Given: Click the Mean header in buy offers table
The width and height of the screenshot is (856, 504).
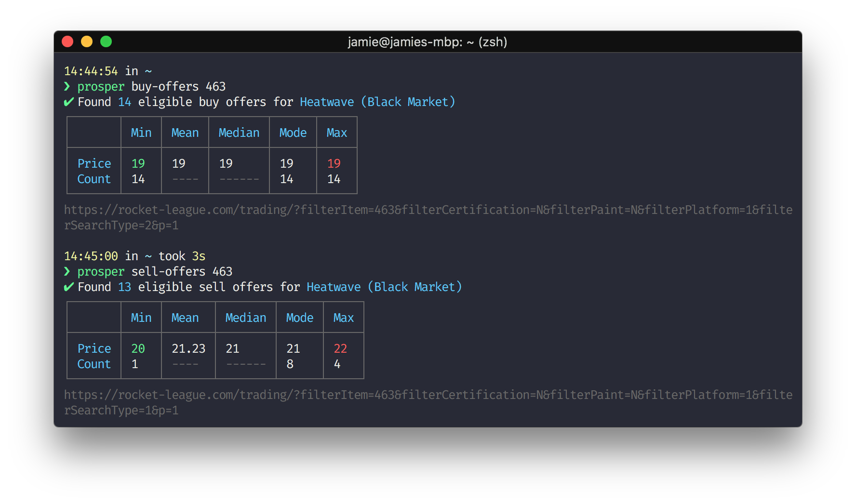Looking at the screenshot, I should [x=185, y=133].
